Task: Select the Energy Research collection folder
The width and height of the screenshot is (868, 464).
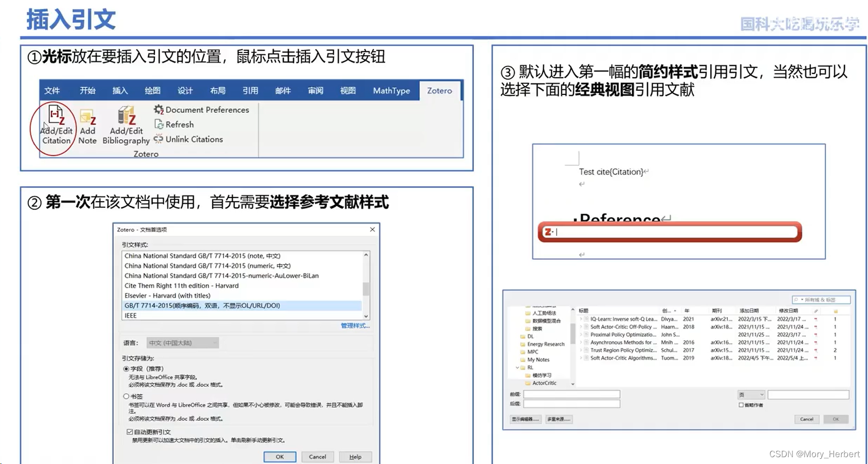Action: 542,344
